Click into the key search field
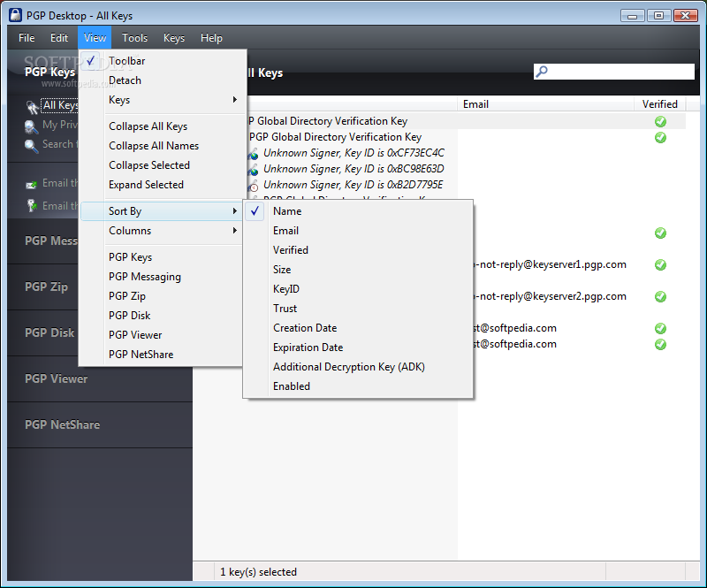 click(x=613, y=72)
